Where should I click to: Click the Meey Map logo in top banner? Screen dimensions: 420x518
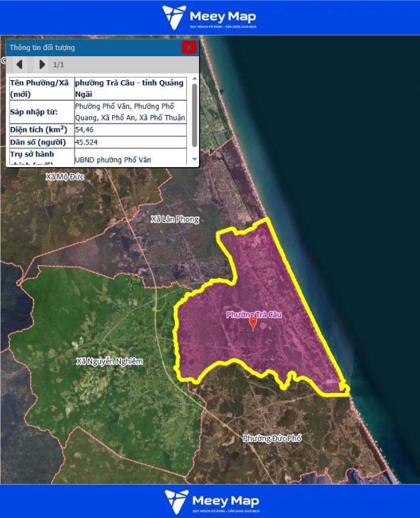(x=210, y=17)
